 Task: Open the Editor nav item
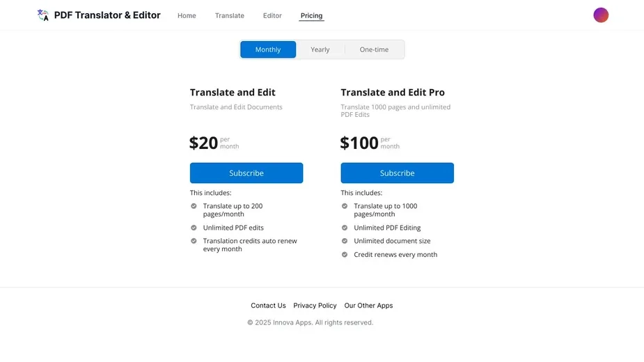272,15
